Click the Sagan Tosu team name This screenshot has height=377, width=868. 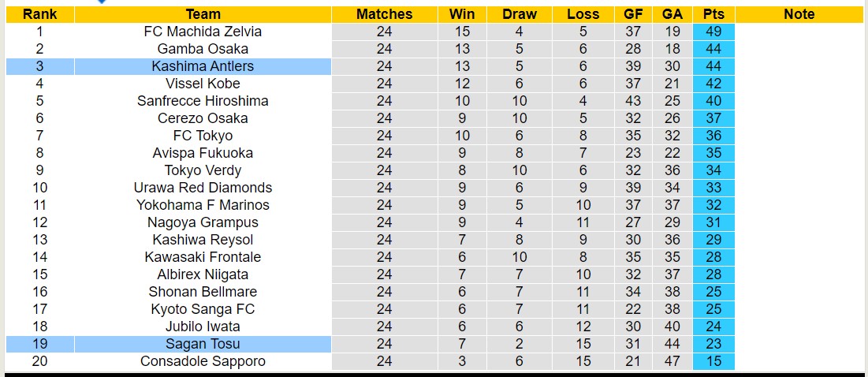(203, 344)
